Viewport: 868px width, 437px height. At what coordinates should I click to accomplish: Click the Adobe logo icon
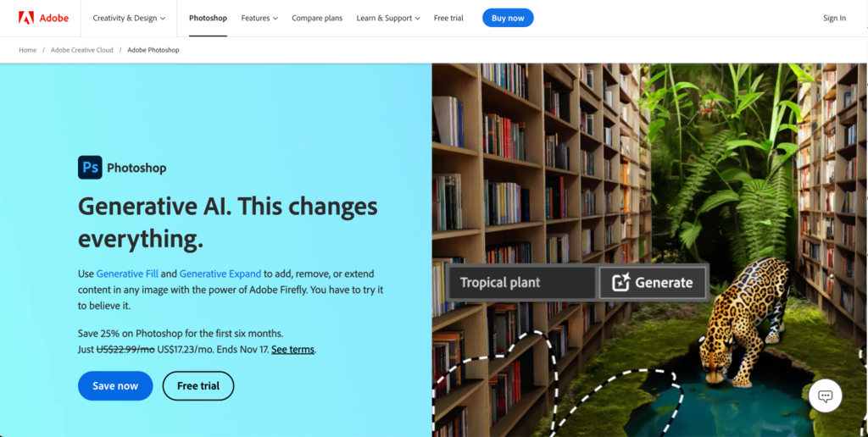(x=26, y=18)
